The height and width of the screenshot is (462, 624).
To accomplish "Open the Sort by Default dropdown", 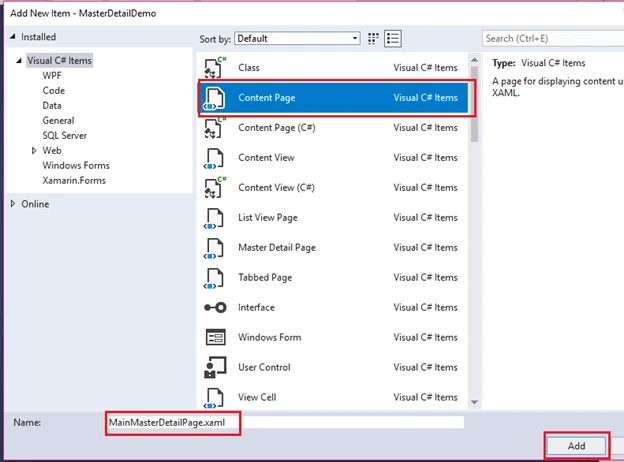I will click(297, 39).
